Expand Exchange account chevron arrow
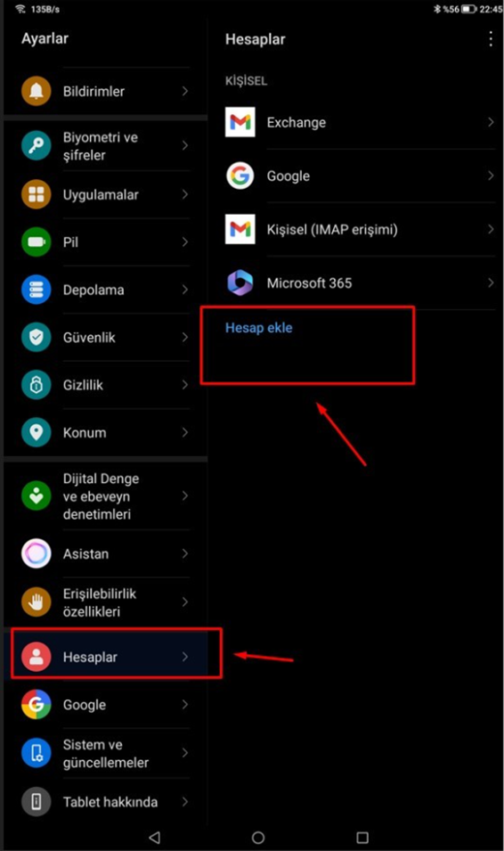Image resolution: width=504 pixels, height=851 pixels. click(x=491, y=122)
